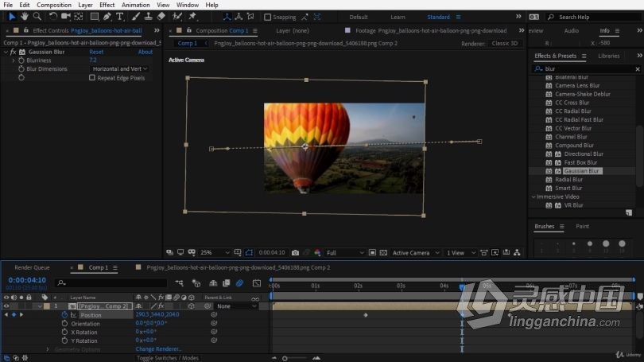Open the Parent None dropdown
Viewport: 644px width, 362px height.
click(x=237, y=306)
